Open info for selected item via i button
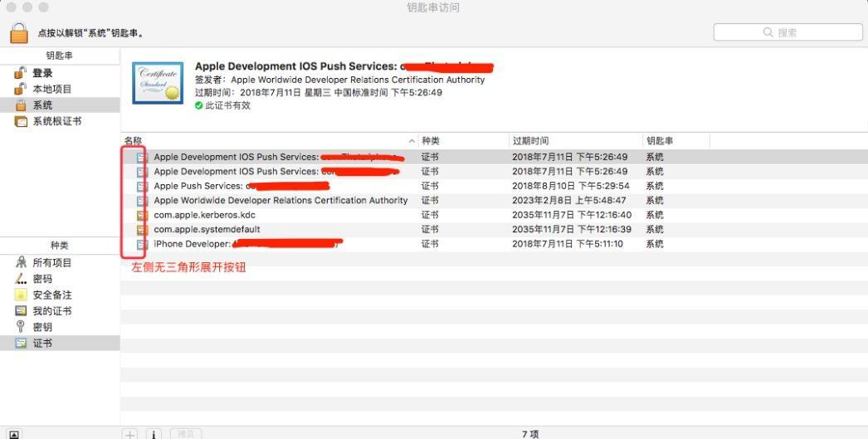Image resolution: width=868 pixels, height=439 pixels. 154,435
